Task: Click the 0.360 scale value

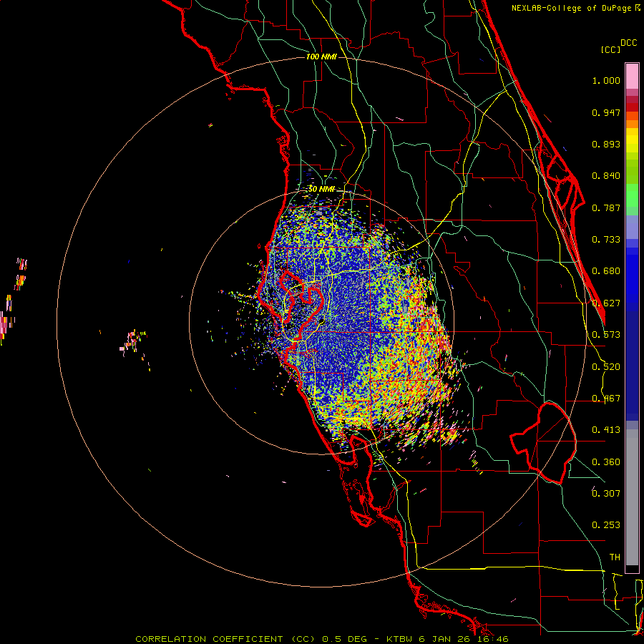Action: pyautogui.click(x=606, y=462)
